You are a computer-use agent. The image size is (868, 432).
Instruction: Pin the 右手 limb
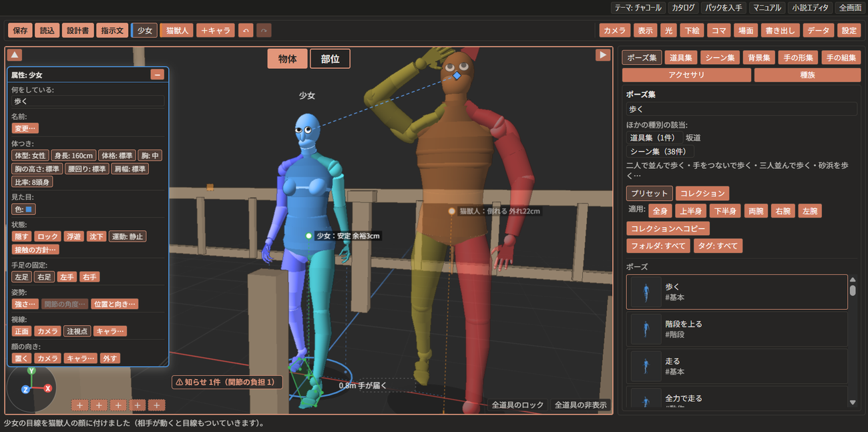[x=89, y=277]
